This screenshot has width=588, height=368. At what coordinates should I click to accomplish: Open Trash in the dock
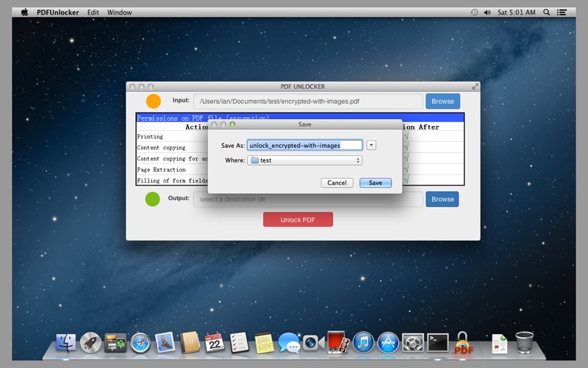click(x=524, y=342)
